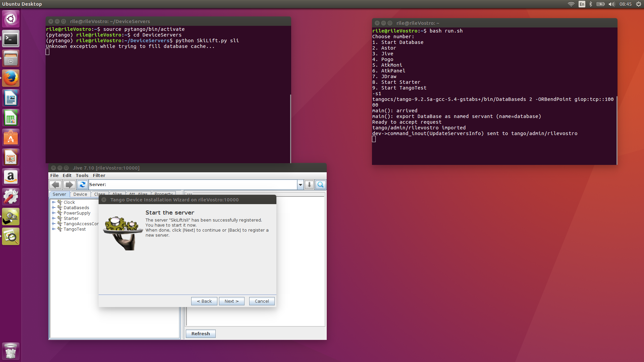The height and width of the screenshot is (362, 644).
Task: Click the < Back wizard button
Action: click(x=204, y=301)
